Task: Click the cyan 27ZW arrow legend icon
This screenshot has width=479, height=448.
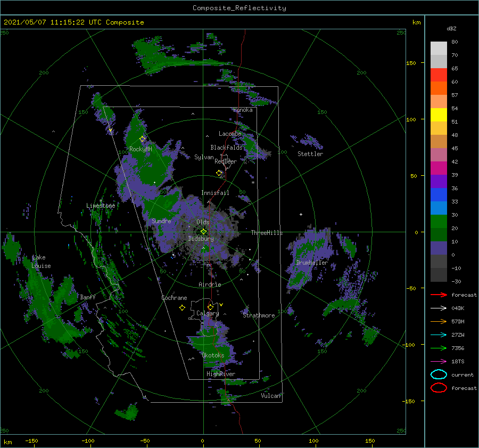Action: pos(439,335)
